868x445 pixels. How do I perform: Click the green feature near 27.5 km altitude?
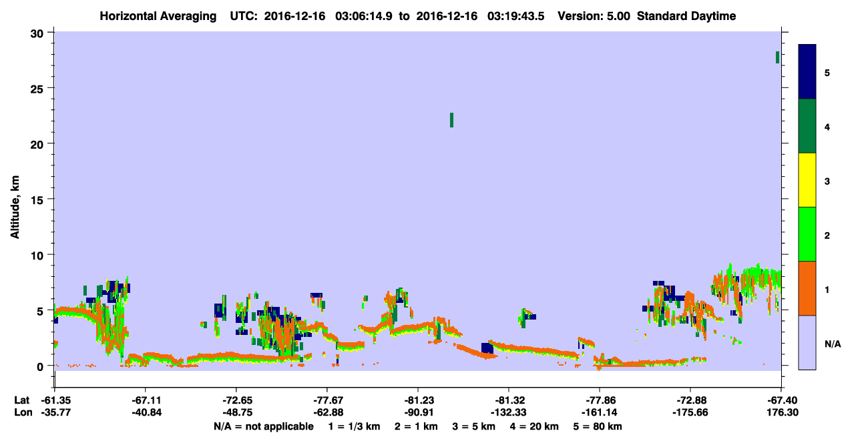(x=777, y=57)
